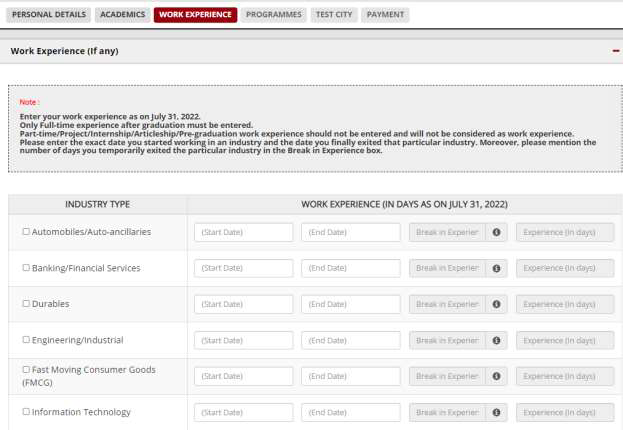Image resolution: width=623 pixels, height=430 pixels.
Task: Click Break in Experience box for Information Technology
Action: [x=447, y=412]
